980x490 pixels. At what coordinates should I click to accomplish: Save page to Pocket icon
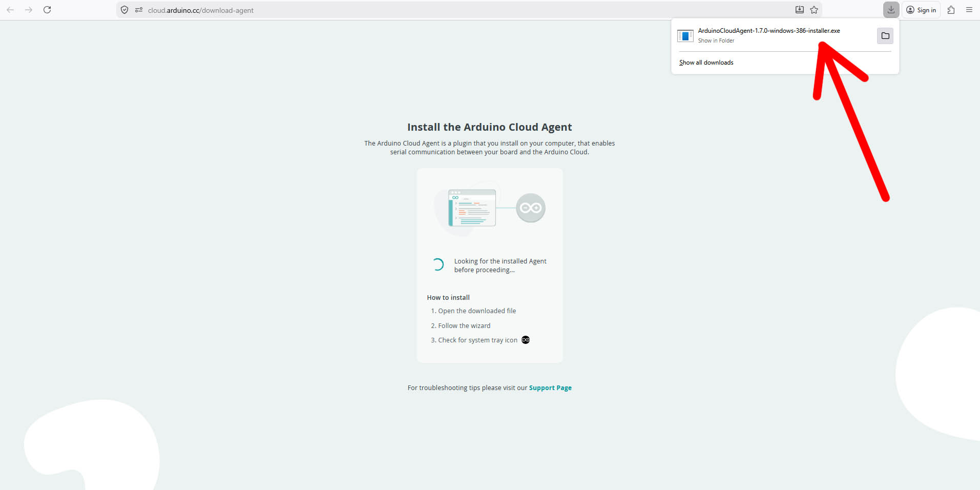pyautogui.click(x=799, y=10)
